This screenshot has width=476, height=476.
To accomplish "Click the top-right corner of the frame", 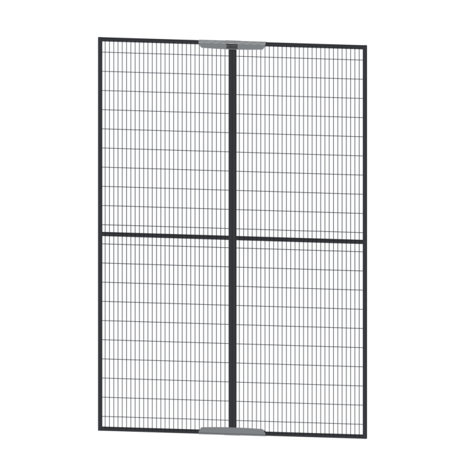I will coord(365,48).
